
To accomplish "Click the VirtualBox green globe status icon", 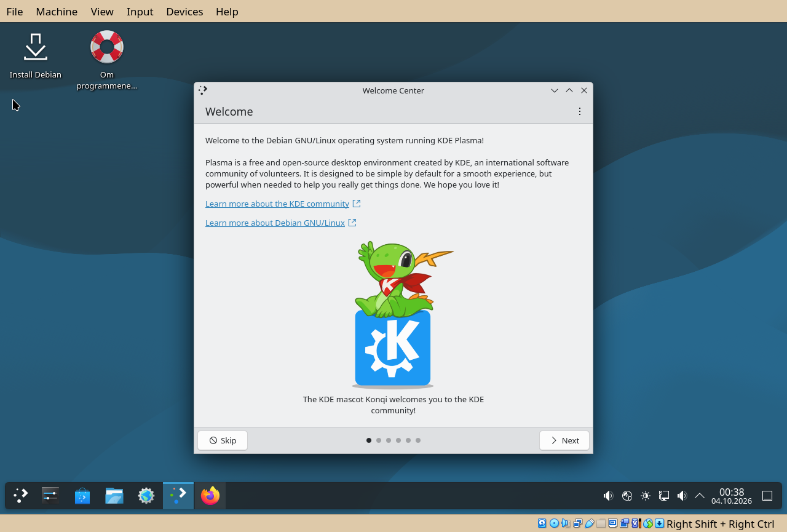I will [648, 523].
